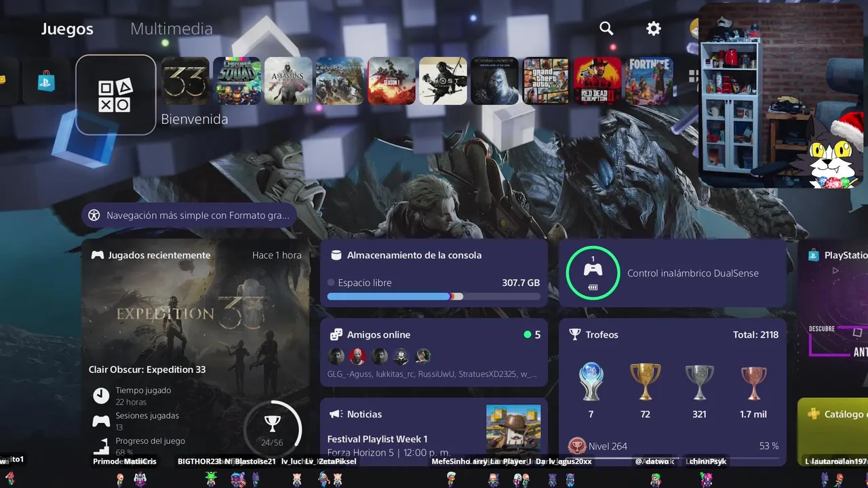The width and height of the screenshot is (868, 488).
Task: Click the 307.7 GB value
Action: pos(521,283)
